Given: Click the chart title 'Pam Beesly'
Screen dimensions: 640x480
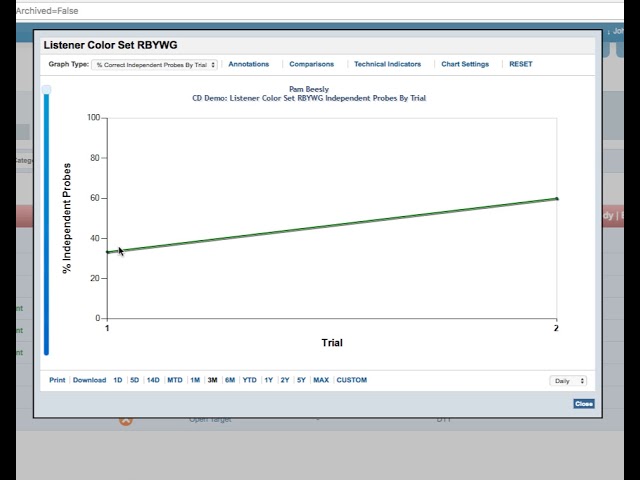Looking at the screenshot, I should 309,89.
